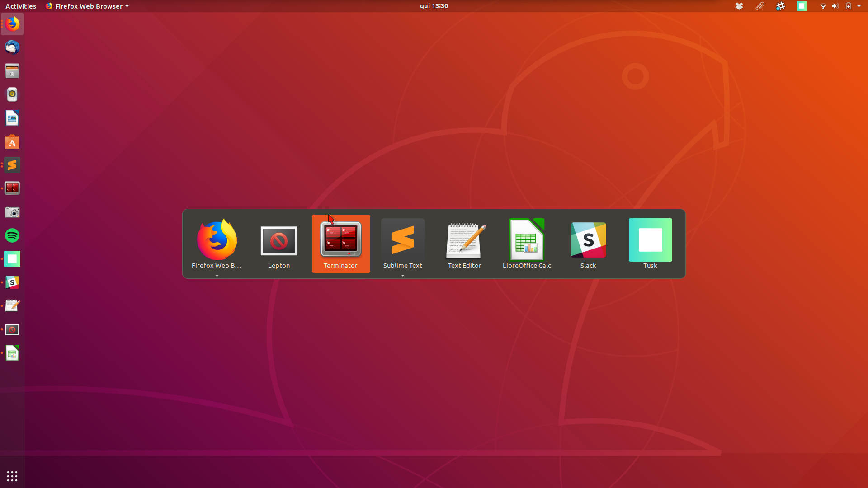
Task: Select Text Editor in the app switcher
Action: [x=465, y=244]
